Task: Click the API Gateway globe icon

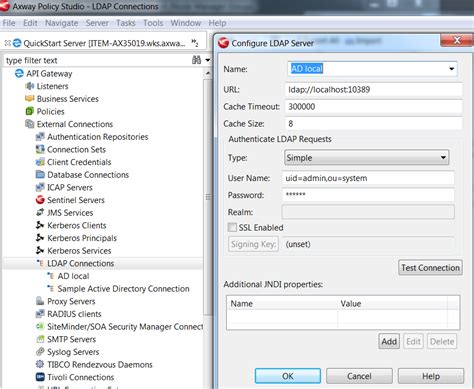Action: click(x=19, y=73)
